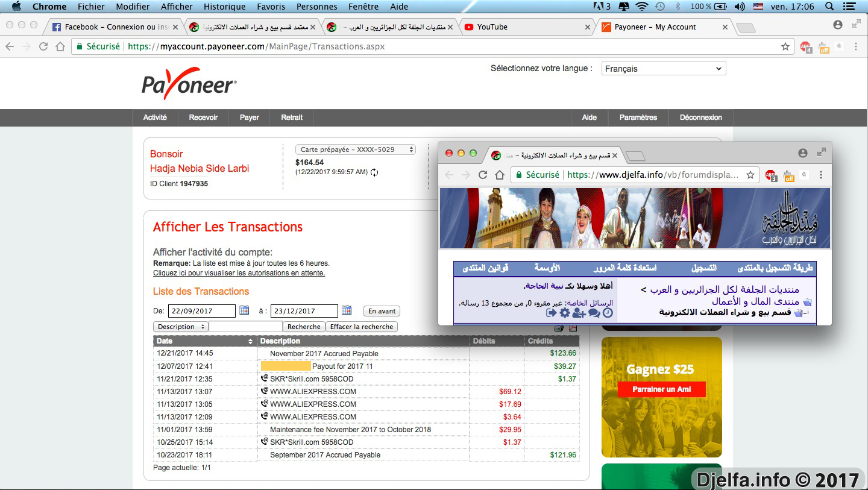Open the Recevoir menu in the Payoneer navbar
Screen dimensions: 868x490
tap(203, 118)
